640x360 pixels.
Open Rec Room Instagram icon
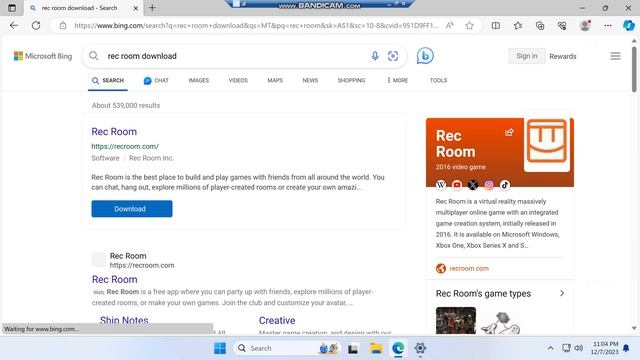pos(489,185)
